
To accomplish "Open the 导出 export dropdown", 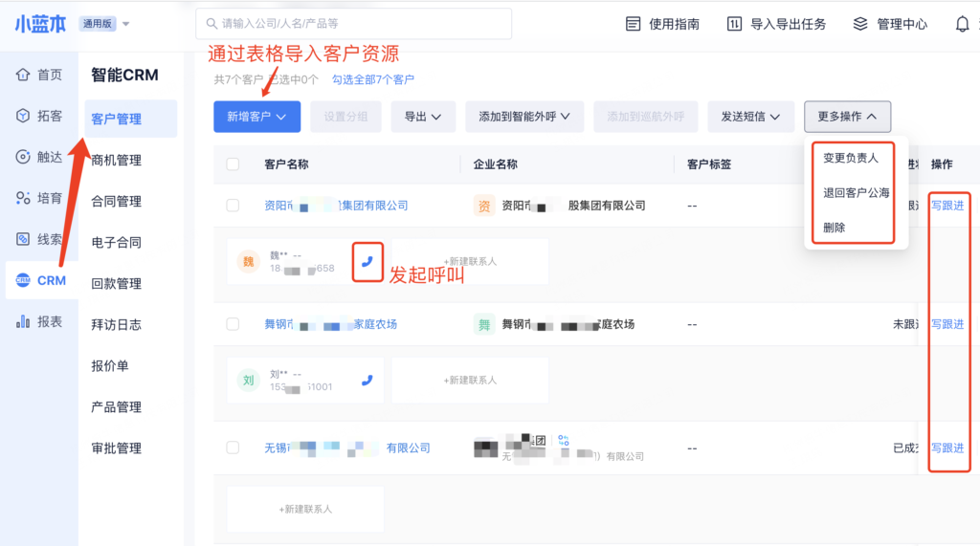I will (x=422, y=117).
